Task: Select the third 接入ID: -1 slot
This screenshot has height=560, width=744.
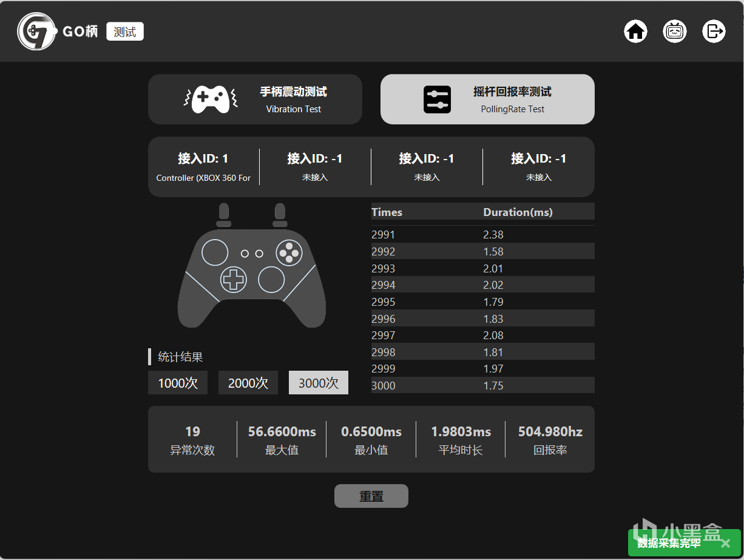Action: pyautogui.click(x=427, y=167)
